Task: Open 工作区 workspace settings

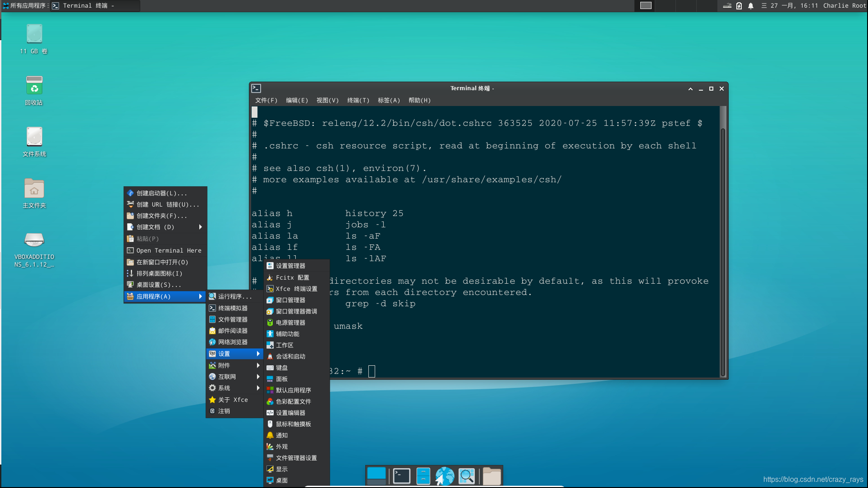Action: 296,345
